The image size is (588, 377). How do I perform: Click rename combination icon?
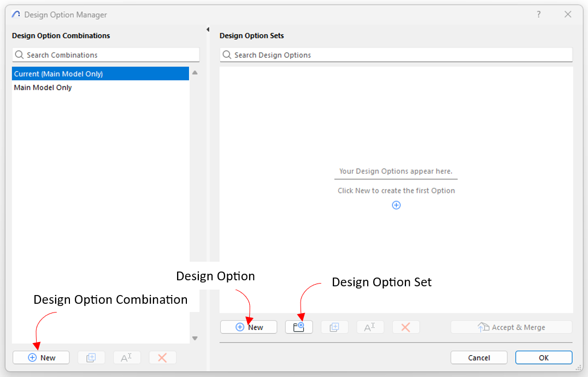tap(127, 357)
